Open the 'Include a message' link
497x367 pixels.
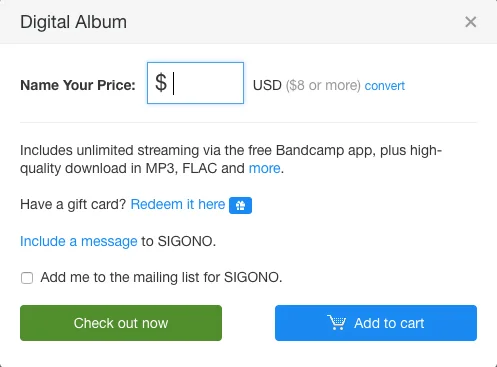79,241
